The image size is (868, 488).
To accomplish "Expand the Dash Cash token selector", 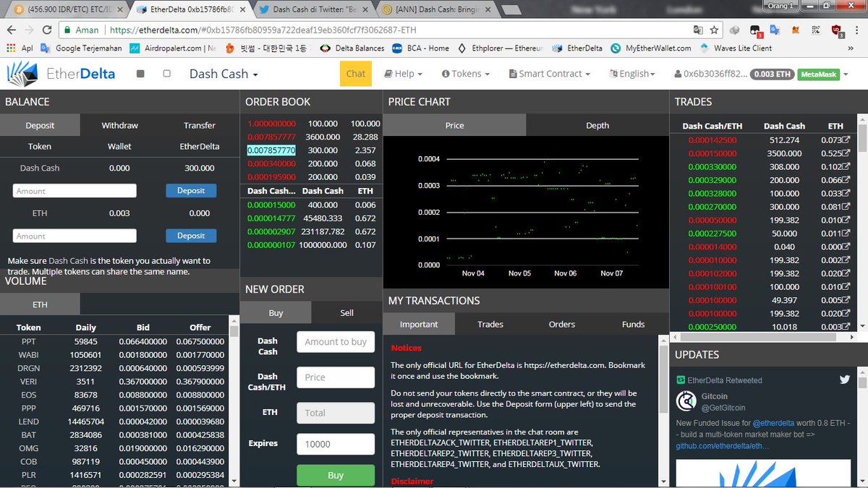I will coord(224,74).
